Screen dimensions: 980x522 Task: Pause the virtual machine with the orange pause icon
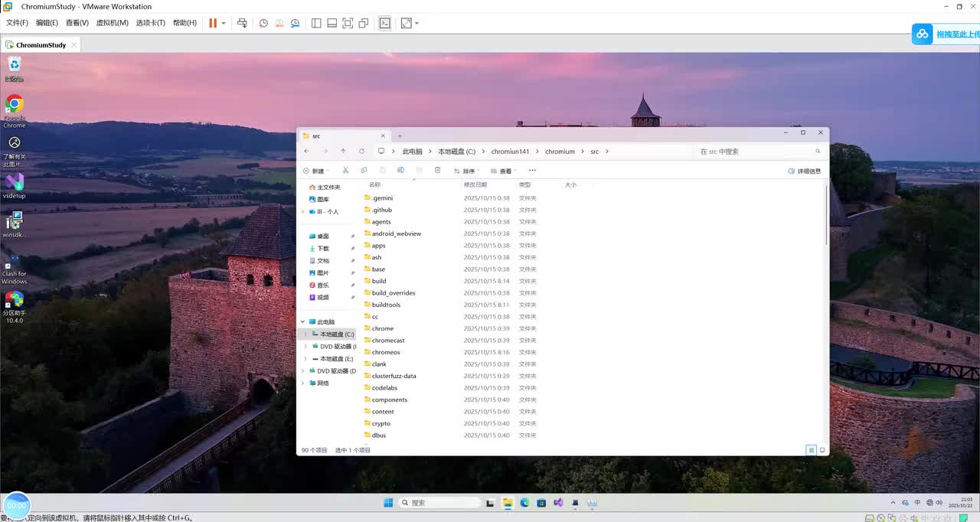pyautogui.click(x=213, y=23)
